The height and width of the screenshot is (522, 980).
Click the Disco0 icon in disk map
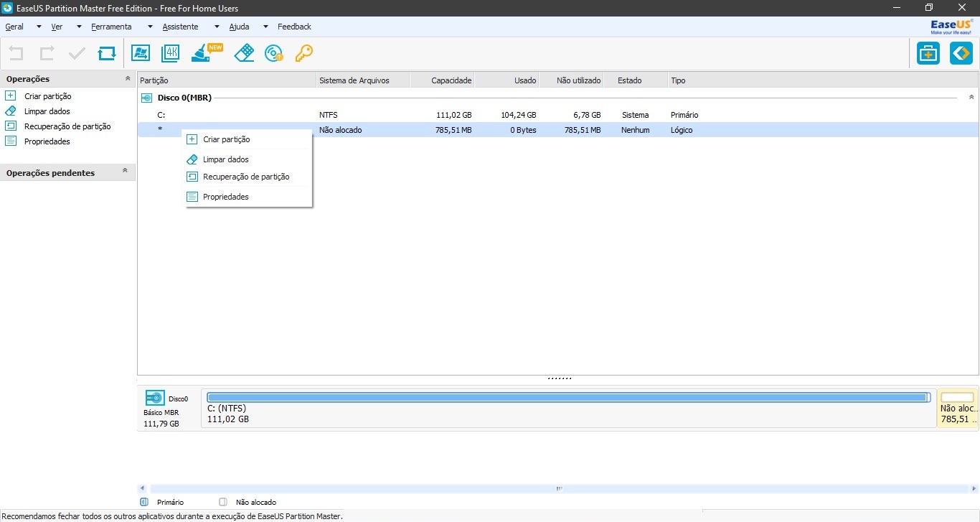click(155, 398)
